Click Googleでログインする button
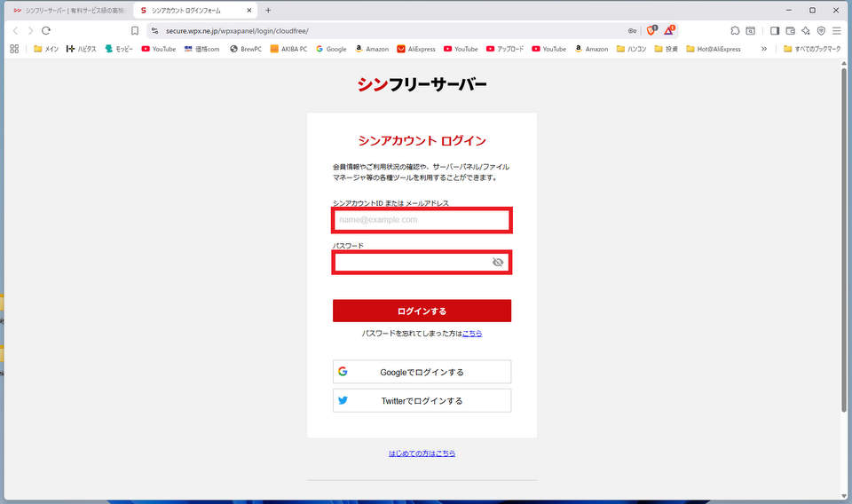The image size is (852, 504). pos(422,372)
